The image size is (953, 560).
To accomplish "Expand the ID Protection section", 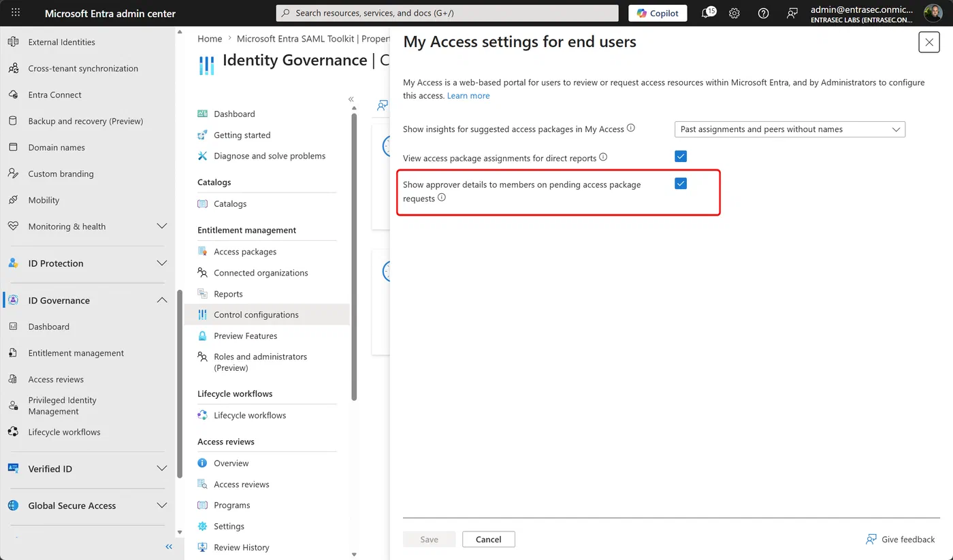I will point(162,263).
